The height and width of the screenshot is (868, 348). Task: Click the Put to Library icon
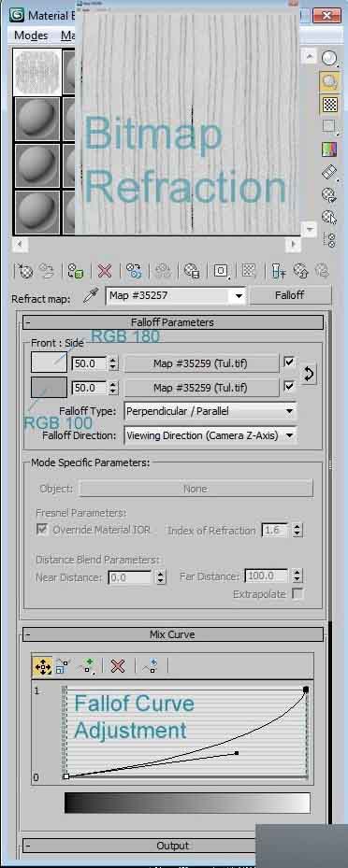[191, 271]
